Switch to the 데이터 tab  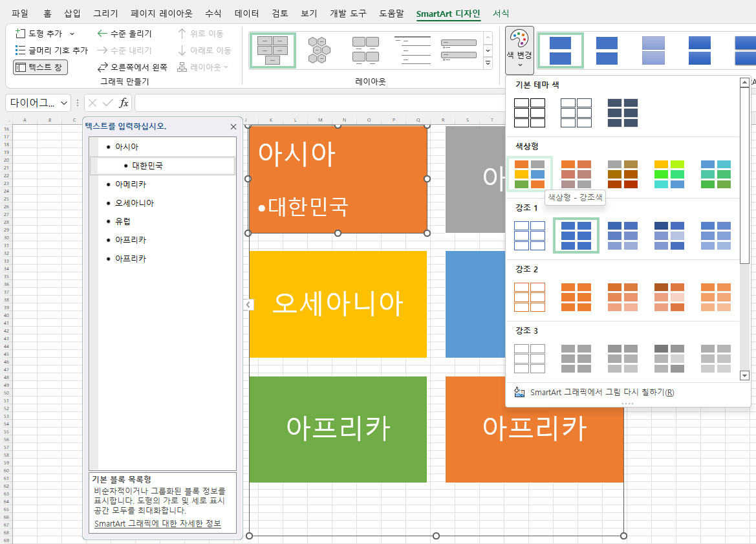tap(247, 14)
